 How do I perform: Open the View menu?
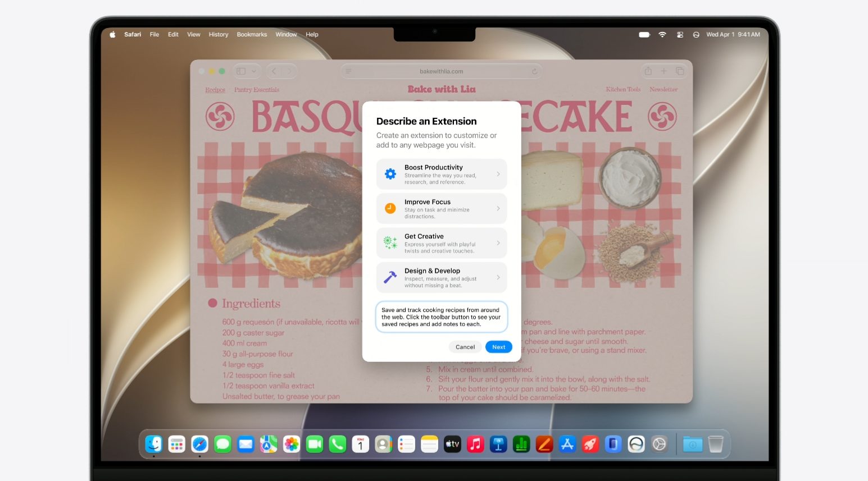(194, 34)
